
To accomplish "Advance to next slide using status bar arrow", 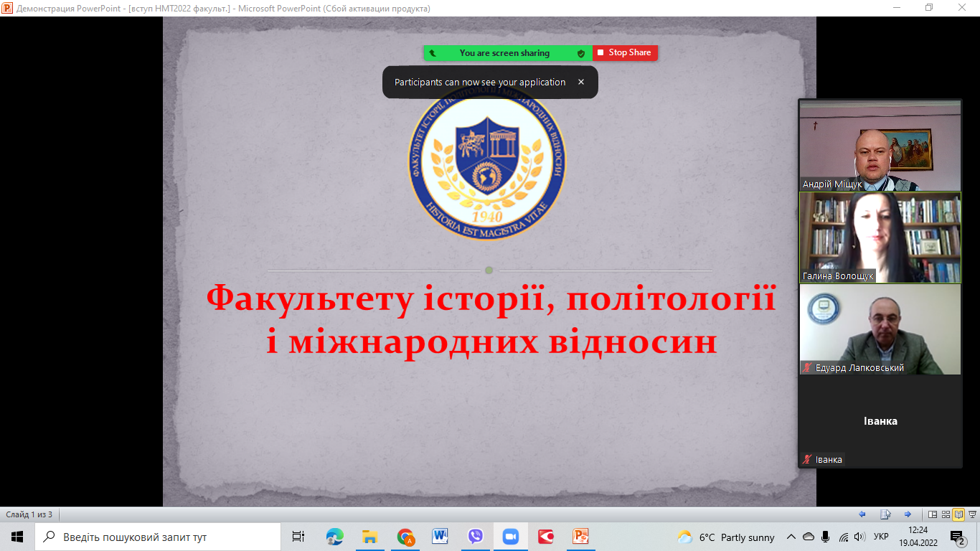I will tap(908, 514).
